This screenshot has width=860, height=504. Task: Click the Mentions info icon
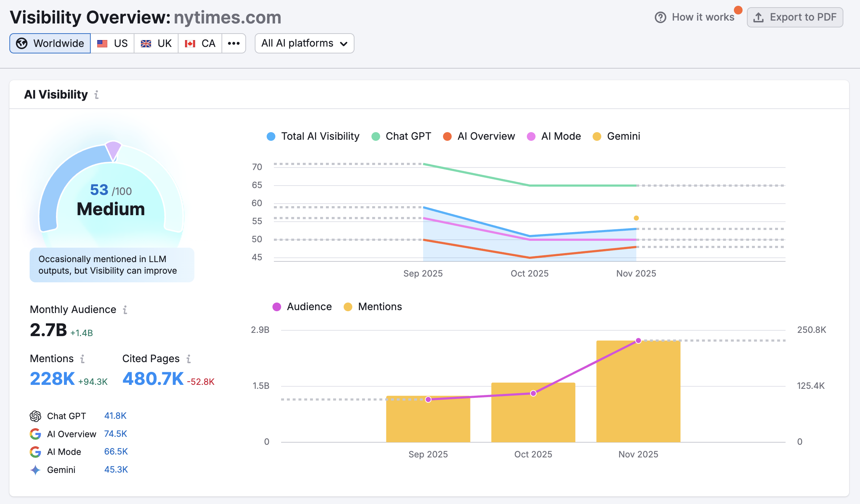point(82,359)
